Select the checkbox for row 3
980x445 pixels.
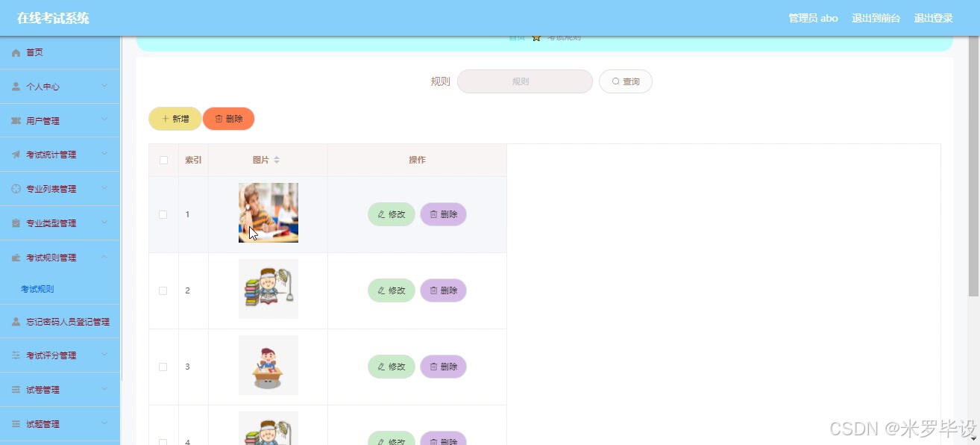point(163,367)
